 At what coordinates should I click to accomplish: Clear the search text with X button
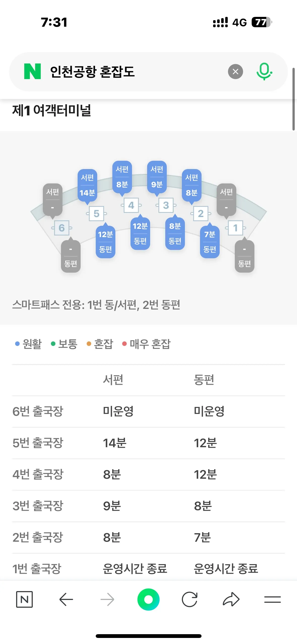click(235, 72)
